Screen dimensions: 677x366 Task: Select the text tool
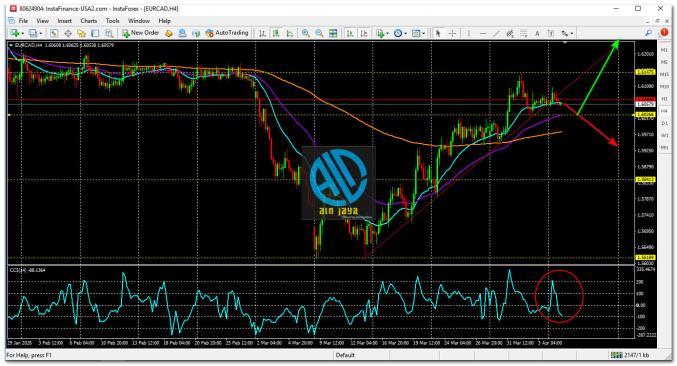click(x=537, y=33)
